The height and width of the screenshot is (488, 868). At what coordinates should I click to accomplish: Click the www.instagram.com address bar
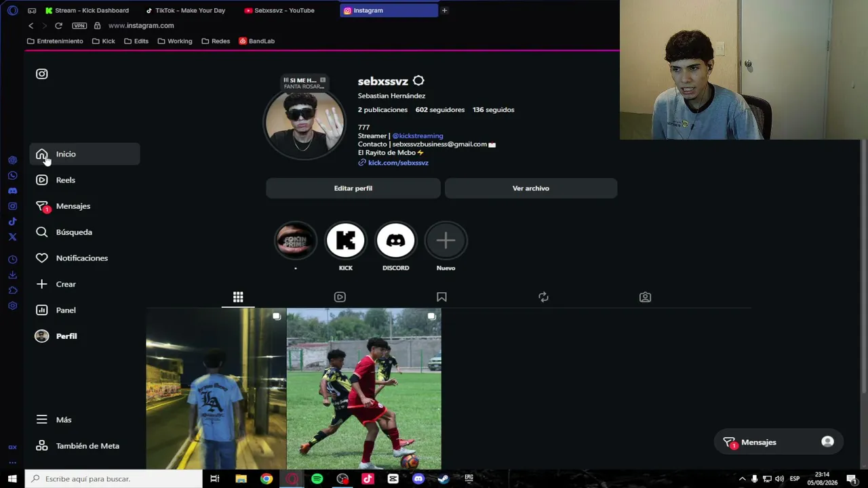(141, 26)
